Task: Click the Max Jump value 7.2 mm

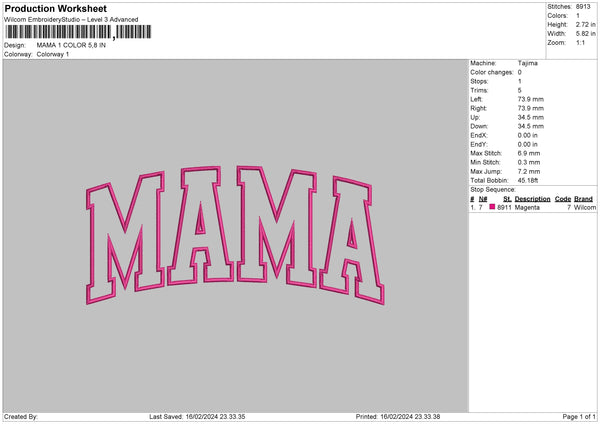Action: pos(529,171)
